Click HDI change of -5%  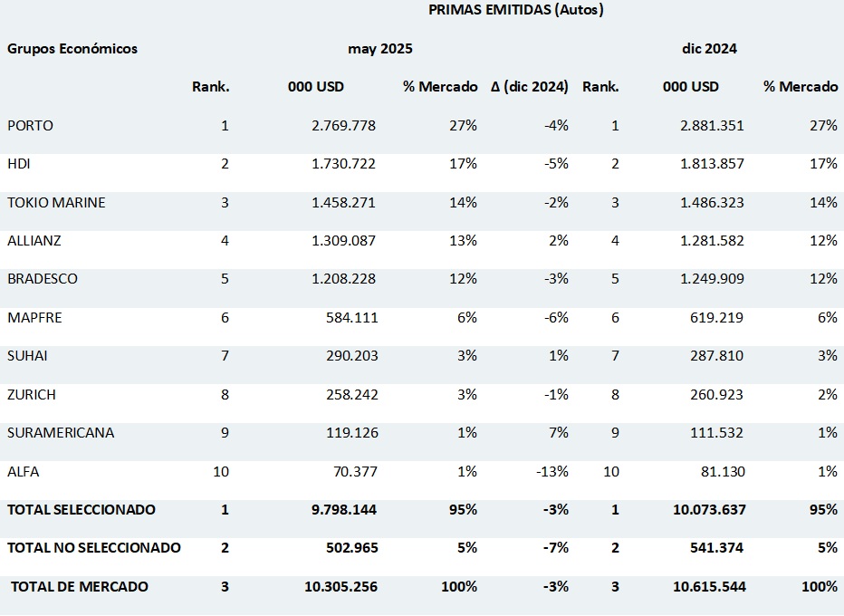tap(556, 164)
